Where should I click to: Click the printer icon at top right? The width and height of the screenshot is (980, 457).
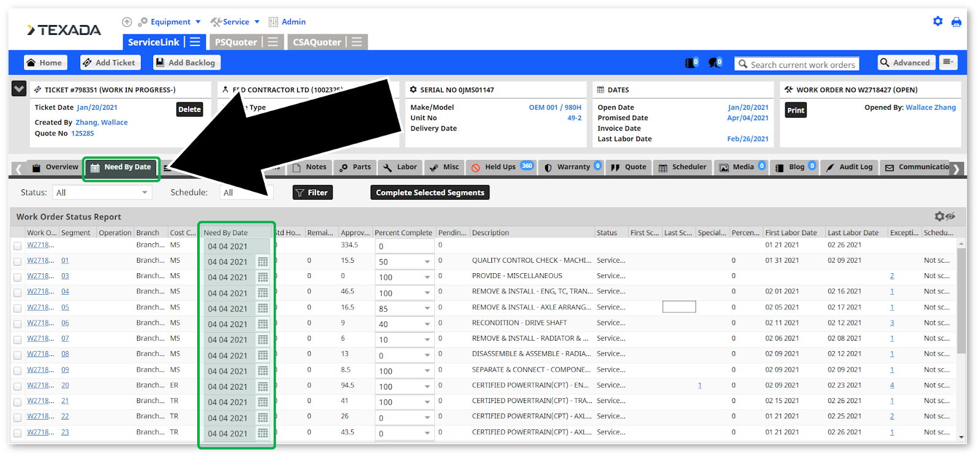click(956, 22)
